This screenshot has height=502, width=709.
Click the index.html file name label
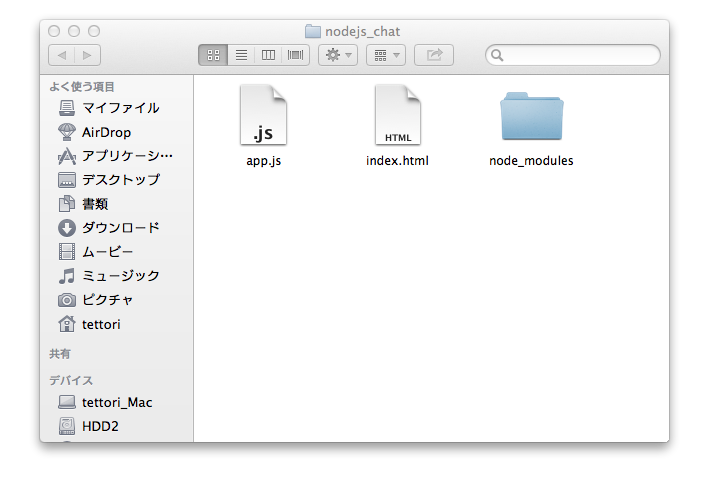397,161
